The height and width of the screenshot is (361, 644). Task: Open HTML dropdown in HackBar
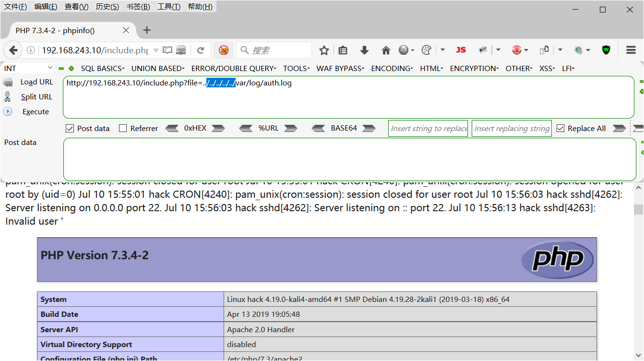coord(431,69)
